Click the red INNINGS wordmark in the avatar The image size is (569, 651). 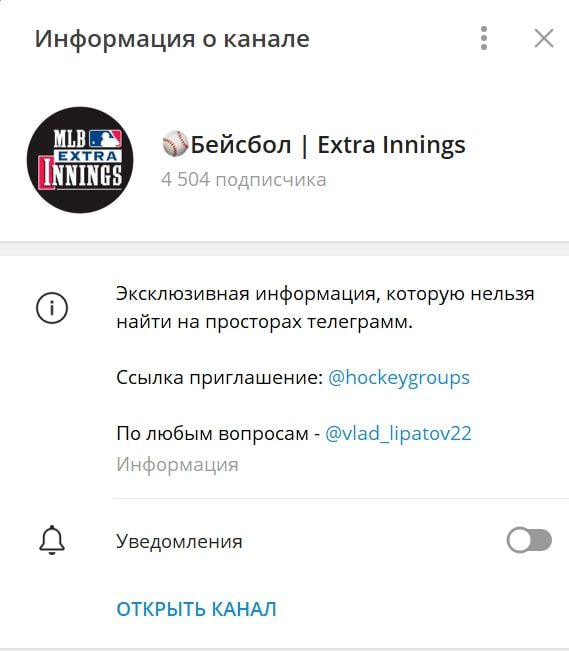(x=80, y=174)
